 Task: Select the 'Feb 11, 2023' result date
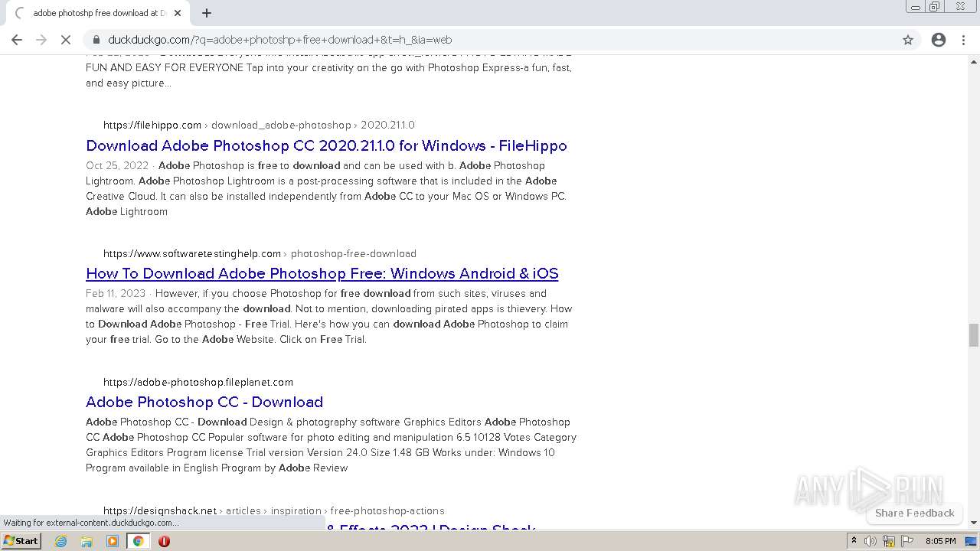click(x=116, y=293)
